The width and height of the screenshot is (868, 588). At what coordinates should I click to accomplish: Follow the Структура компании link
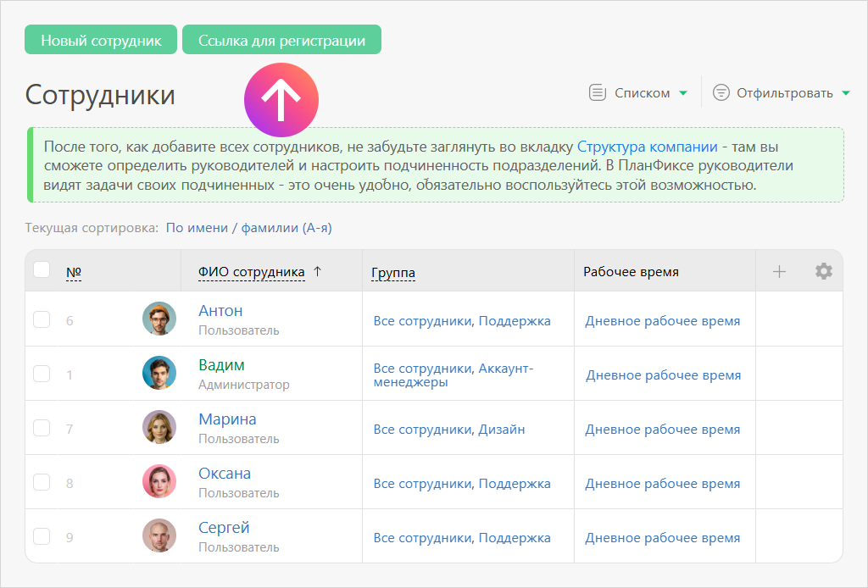coord(647,146)
